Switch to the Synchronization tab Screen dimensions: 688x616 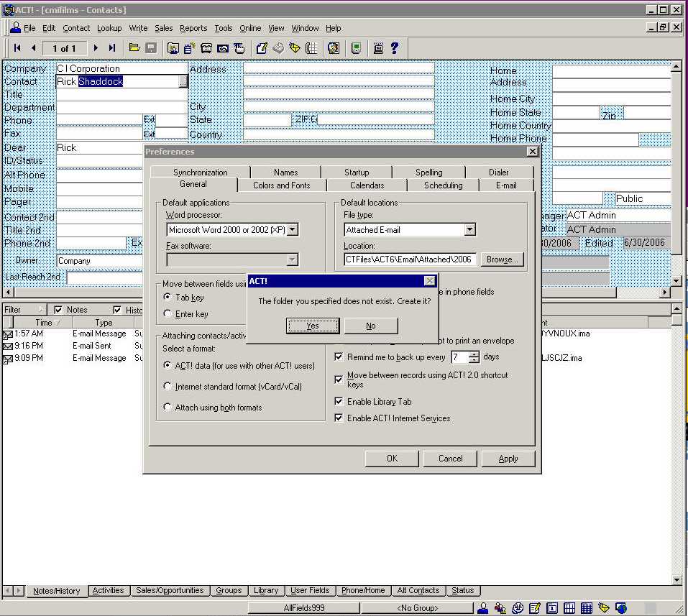pyautogui.click(x=200, y=173)
